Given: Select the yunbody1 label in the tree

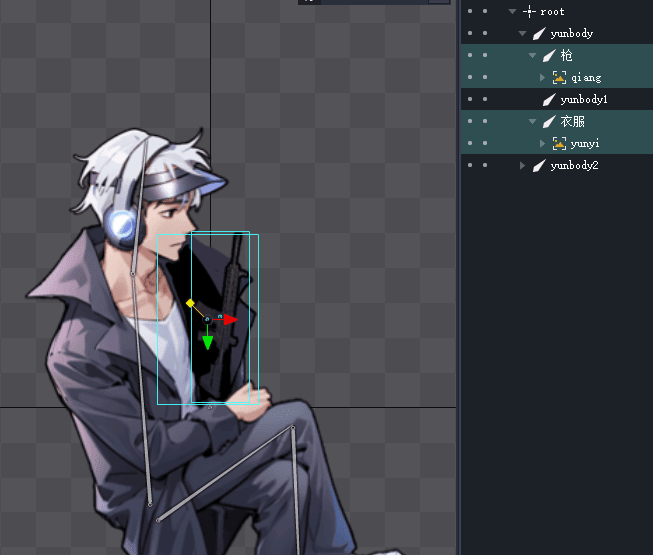Looking at the screenshot, I should (584, 100).
